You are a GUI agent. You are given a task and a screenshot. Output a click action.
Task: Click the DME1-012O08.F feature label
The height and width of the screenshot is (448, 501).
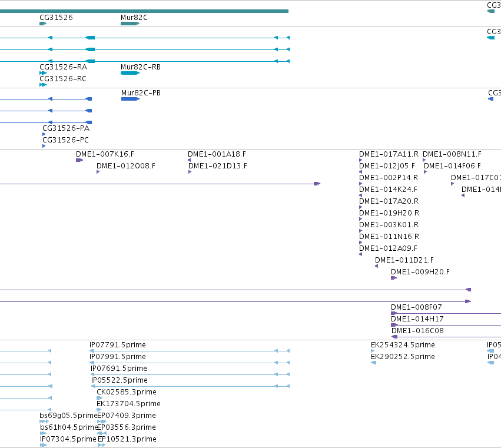126,166
